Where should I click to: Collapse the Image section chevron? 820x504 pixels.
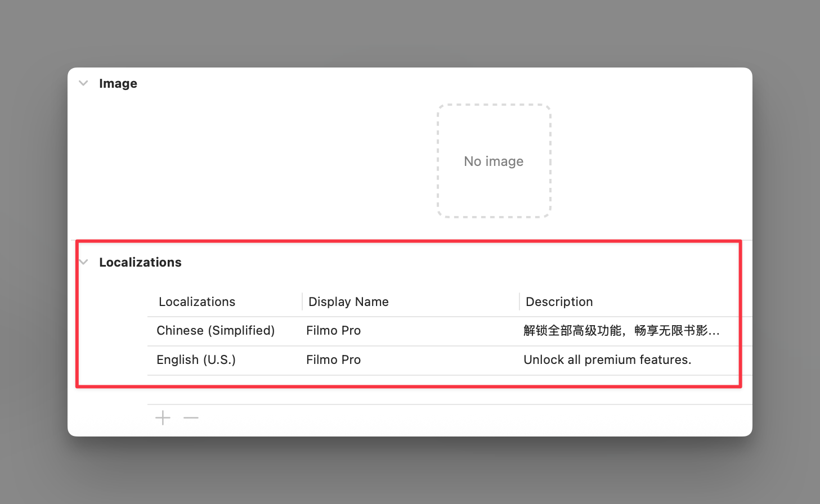(x=84, y=83)
